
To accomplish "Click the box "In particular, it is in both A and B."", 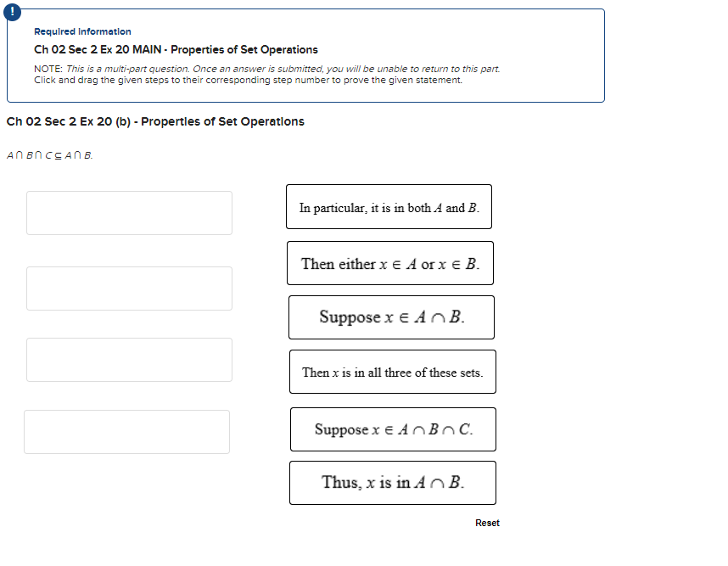I will pyautogui.click(x=389, y=207).
